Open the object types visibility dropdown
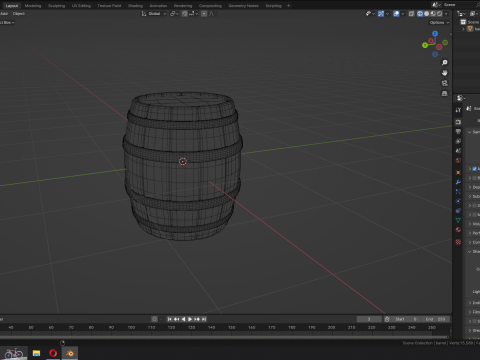Viewport: 480px width, 360px height. 370,14
